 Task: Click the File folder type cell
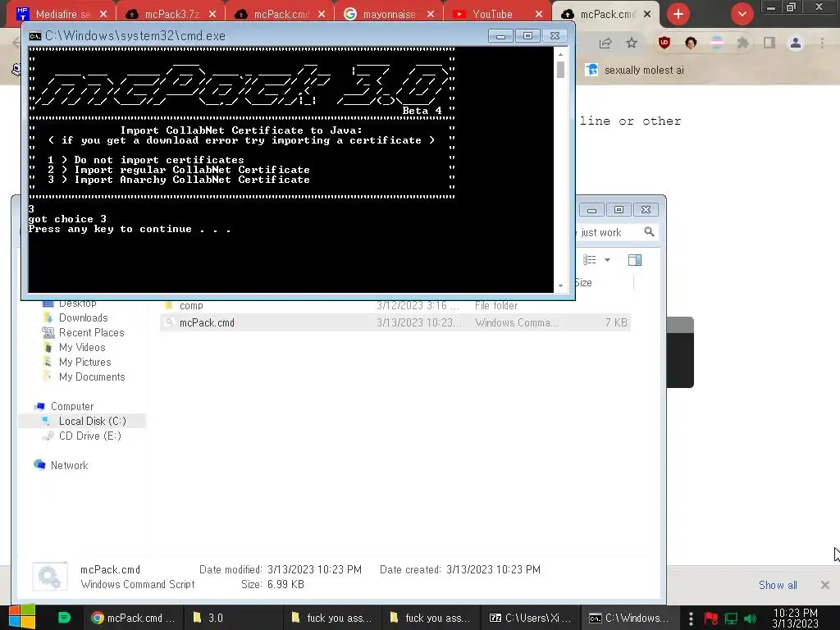[496, 306]
